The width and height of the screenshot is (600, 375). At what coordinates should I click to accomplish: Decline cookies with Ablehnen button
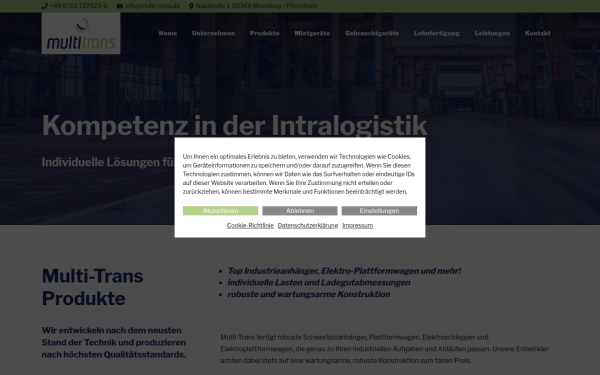coord(300,211)
